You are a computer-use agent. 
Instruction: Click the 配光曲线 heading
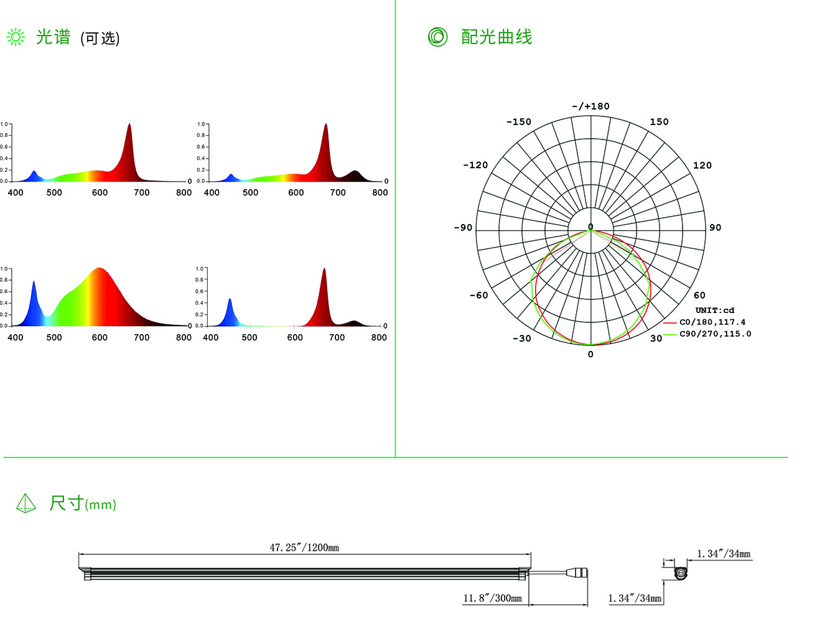pos(497,37)
